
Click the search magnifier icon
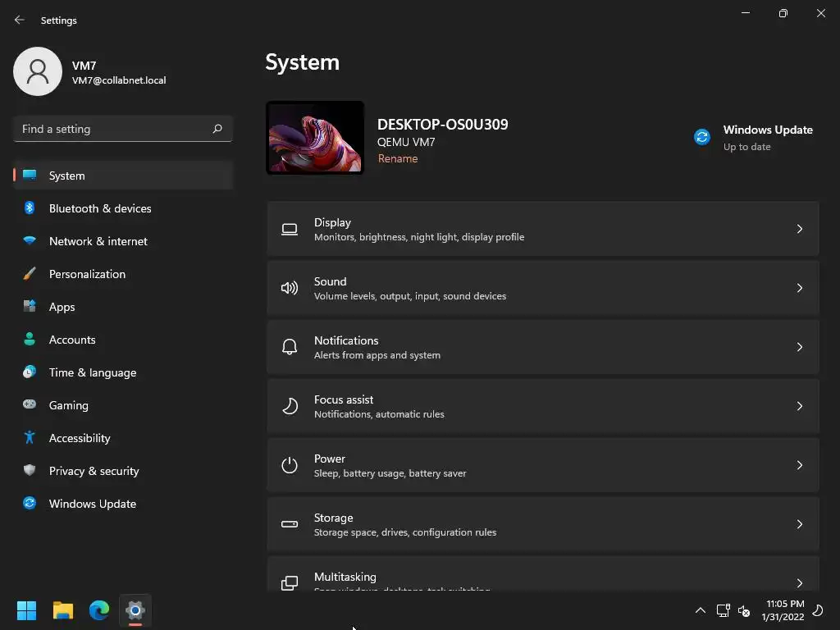tap(217, 129)
